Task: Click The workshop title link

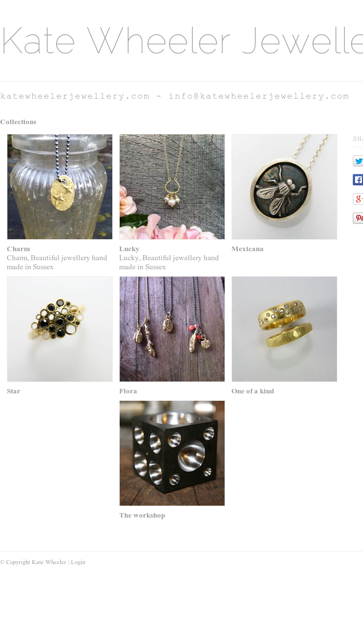Action: coord(142,515)
